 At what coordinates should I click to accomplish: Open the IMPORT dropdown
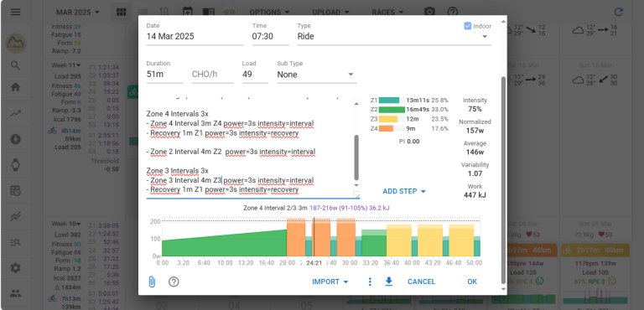coord(330,282)
